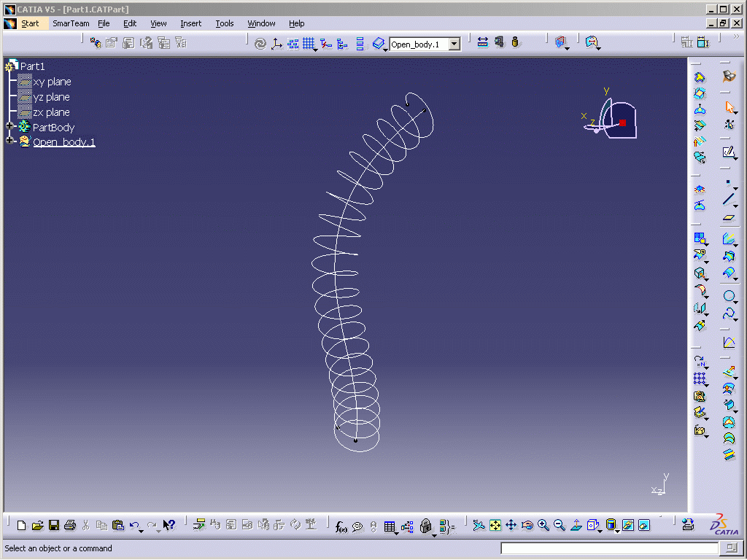Open the File menu
The width and height of the screenshot is (747, 560).
tap(104, 23)
